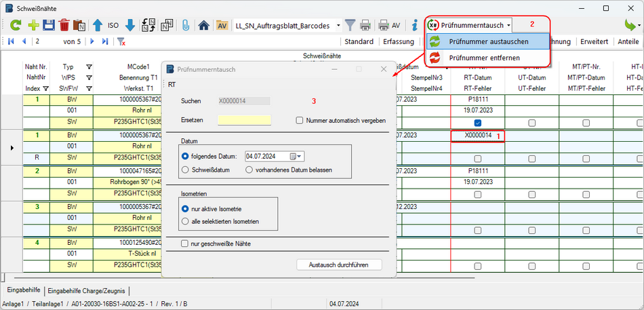
Task: Enable 'Nummer automatisch vergeben' checkbox
Action: [300, 121]
